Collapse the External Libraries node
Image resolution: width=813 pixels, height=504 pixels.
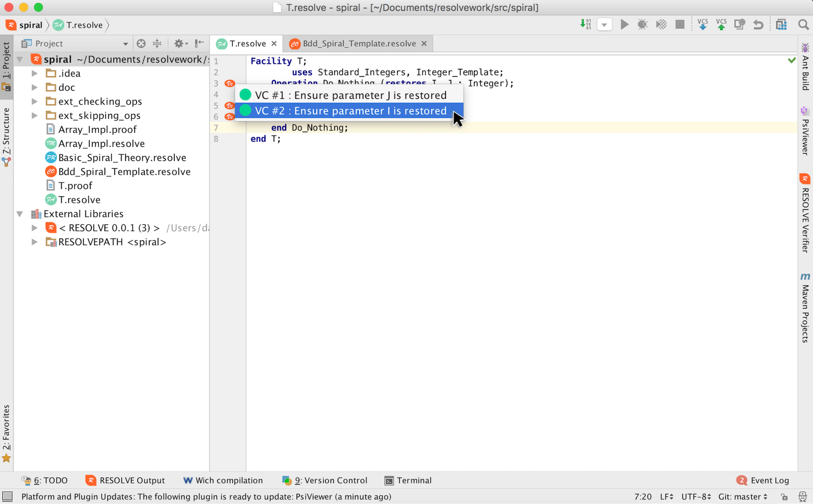(20, 214)
